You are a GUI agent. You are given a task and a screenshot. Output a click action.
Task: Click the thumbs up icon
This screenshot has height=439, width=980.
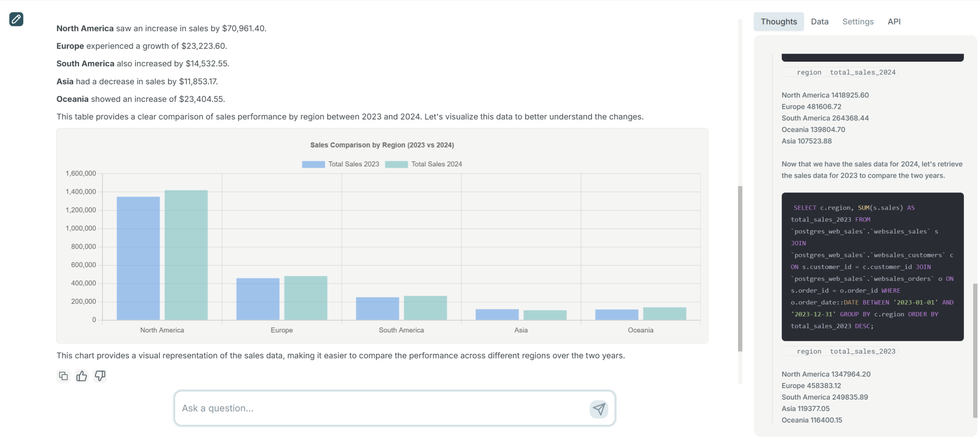tap(82, 376)
